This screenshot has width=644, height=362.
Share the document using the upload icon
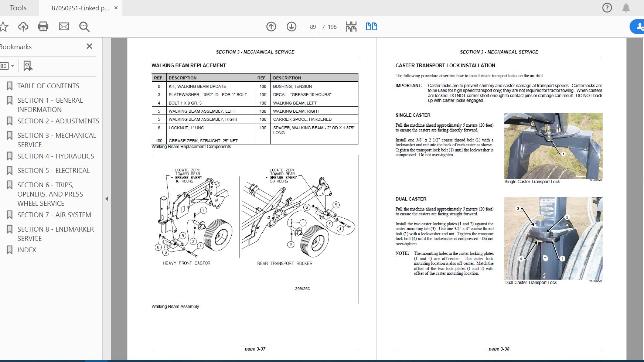pyautogui.click(x=23, y=26)
